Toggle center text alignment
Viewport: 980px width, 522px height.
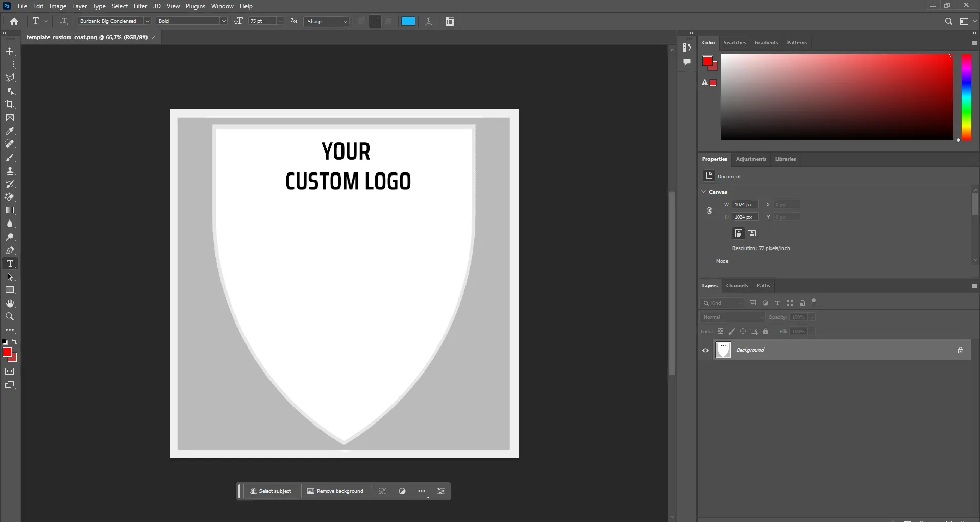tap(375, 21)
